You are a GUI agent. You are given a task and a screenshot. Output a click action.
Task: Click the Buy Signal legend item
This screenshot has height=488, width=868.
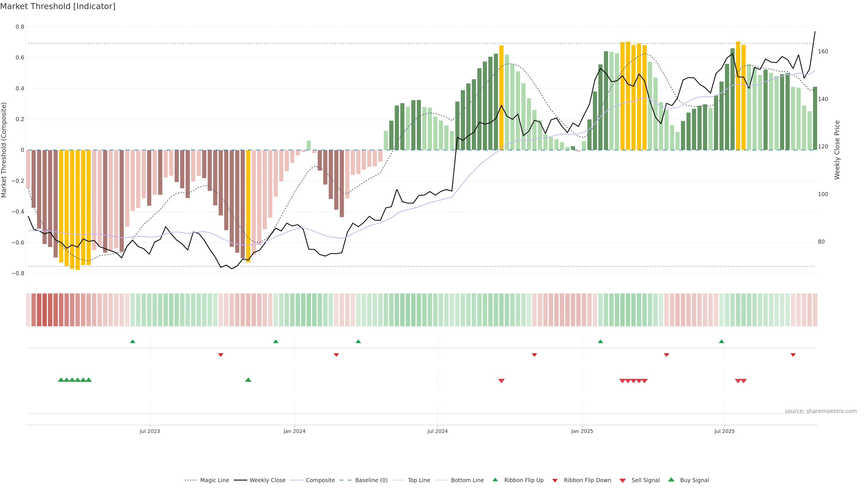tap(694, 480)
